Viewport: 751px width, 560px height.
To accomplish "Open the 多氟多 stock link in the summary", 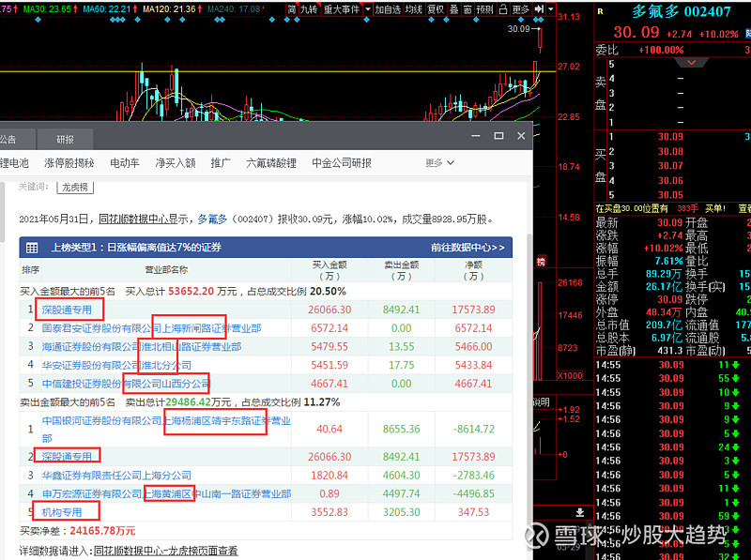I will point(212,219).
